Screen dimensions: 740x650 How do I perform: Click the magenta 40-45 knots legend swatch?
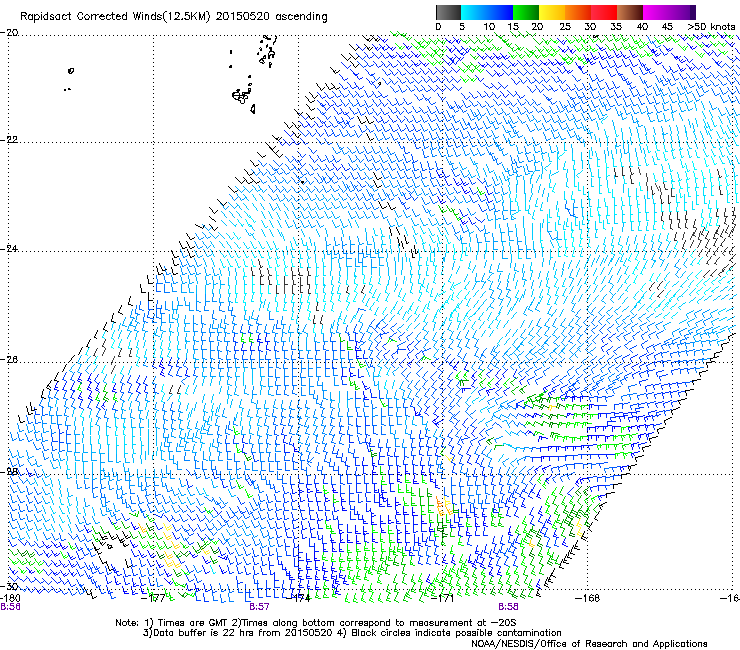point(656,12)
